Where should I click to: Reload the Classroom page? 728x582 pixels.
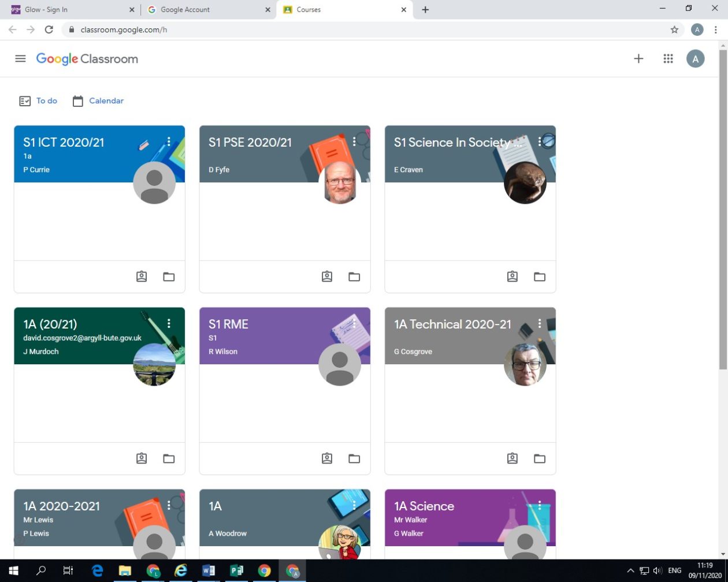[x=49, y=29]
